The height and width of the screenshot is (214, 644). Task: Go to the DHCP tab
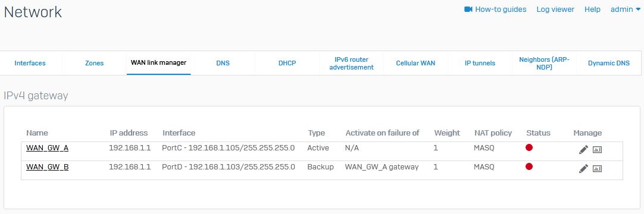click(x=287, y=63)
